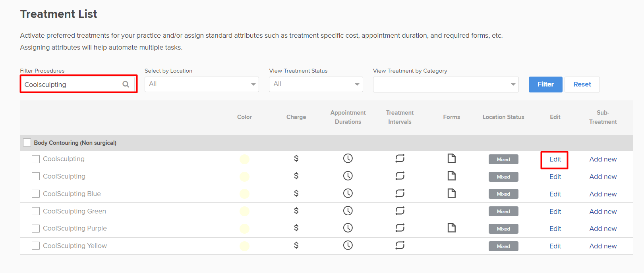Click the yellow color swatch for CoolSculpting Green
Viewport: 644px width, 273px height.
coord(244,211)
